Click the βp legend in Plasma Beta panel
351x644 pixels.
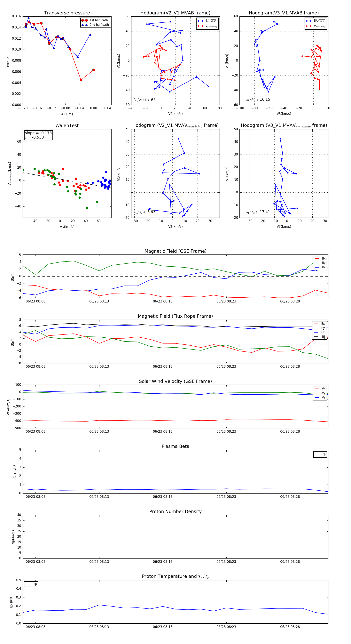[321, 454]
